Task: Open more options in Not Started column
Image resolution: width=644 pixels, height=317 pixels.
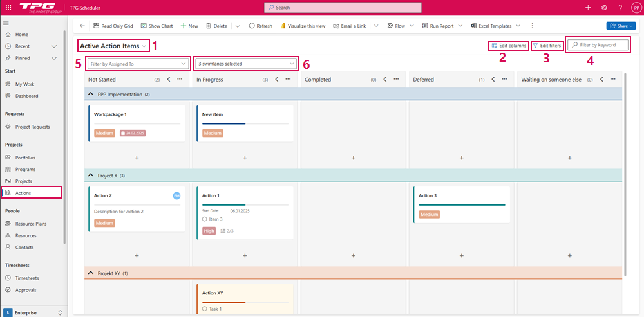Action: click(180, 80)
